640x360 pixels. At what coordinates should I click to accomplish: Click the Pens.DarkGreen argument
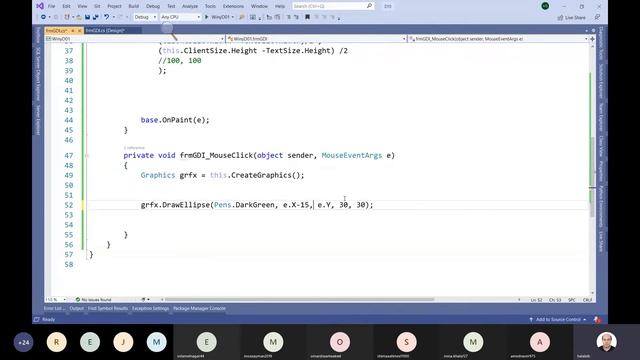click(x=244, y=205)
